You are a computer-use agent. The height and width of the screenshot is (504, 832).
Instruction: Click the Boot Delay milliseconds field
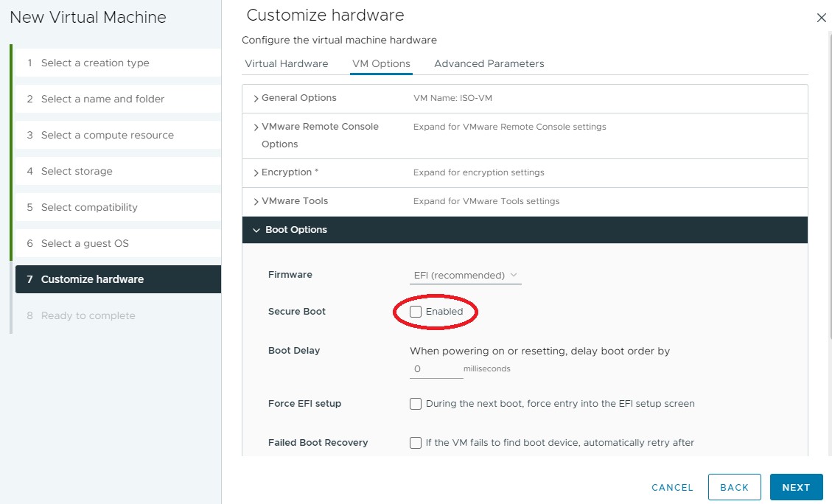pyautogui.click(x=436, y=368)
